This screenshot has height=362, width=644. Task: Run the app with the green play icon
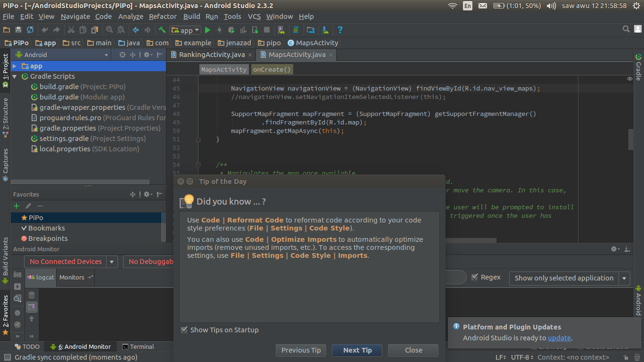click(x=207, y=30)
